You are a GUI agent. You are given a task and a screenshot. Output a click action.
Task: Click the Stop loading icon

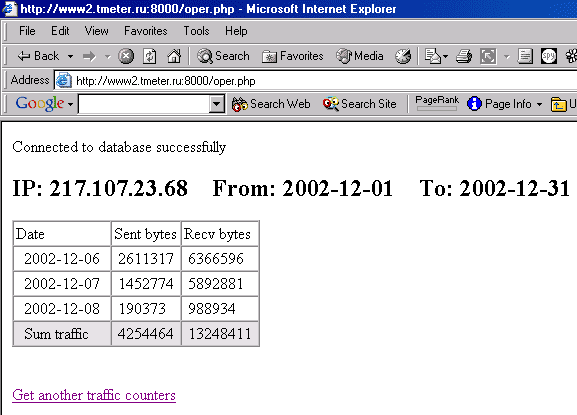126,56
